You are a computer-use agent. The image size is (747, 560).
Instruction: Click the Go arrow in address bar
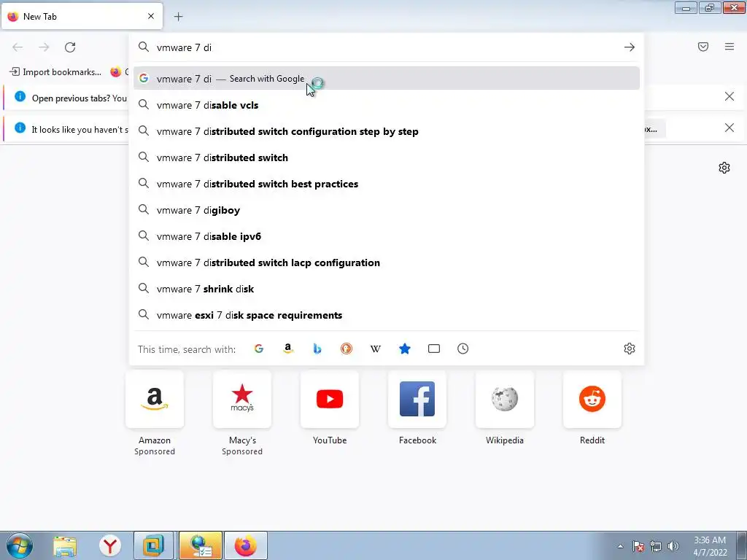630,47
